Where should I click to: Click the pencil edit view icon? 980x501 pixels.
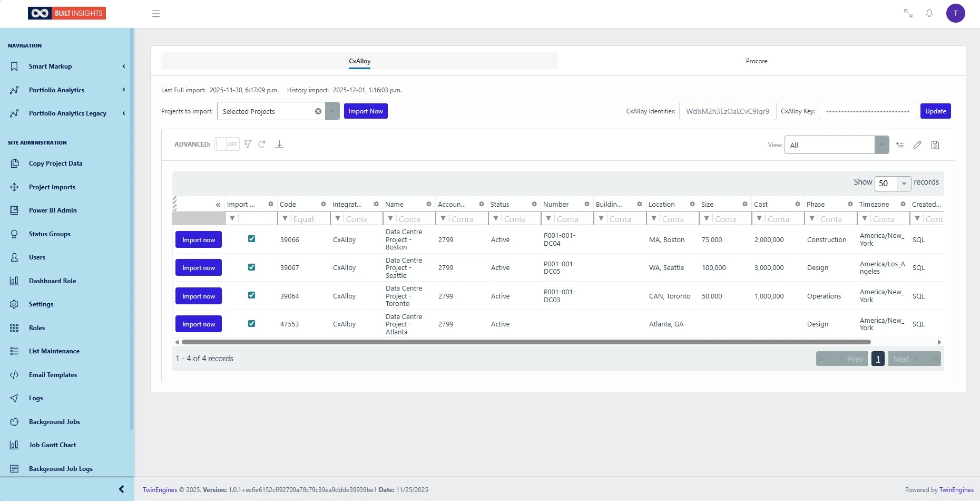[x=917, y=145]
